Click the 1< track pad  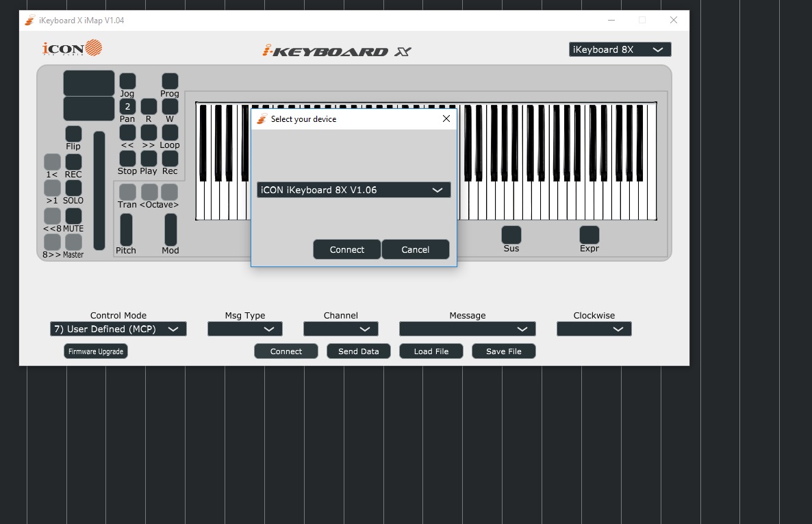point(52,162)
